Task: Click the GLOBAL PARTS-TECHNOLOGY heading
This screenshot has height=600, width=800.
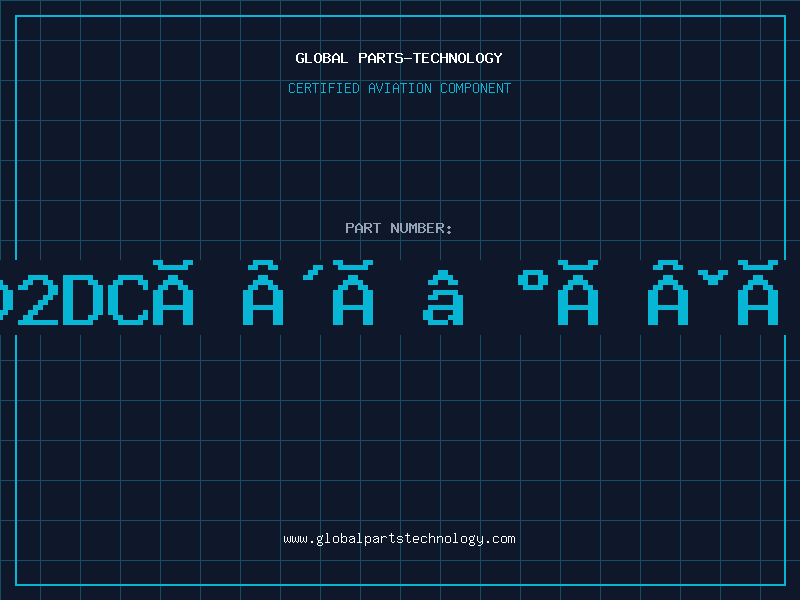Action: click(399, 58)
